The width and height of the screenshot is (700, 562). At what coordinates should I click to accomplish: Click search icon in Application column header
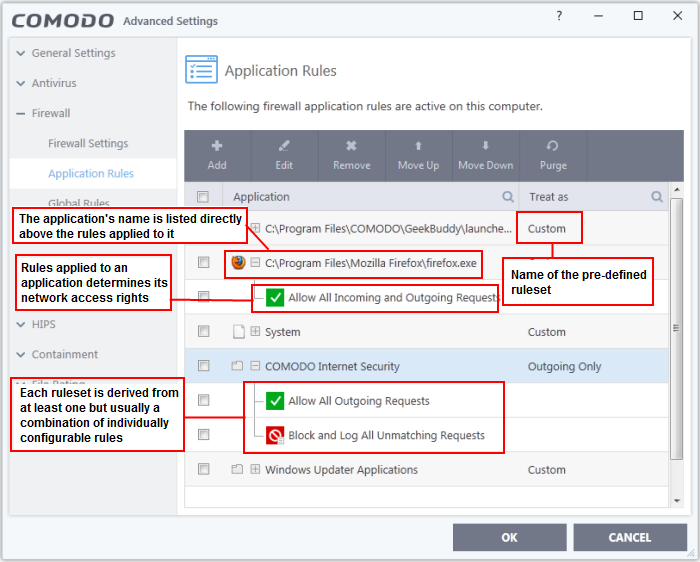click(508, 196)
